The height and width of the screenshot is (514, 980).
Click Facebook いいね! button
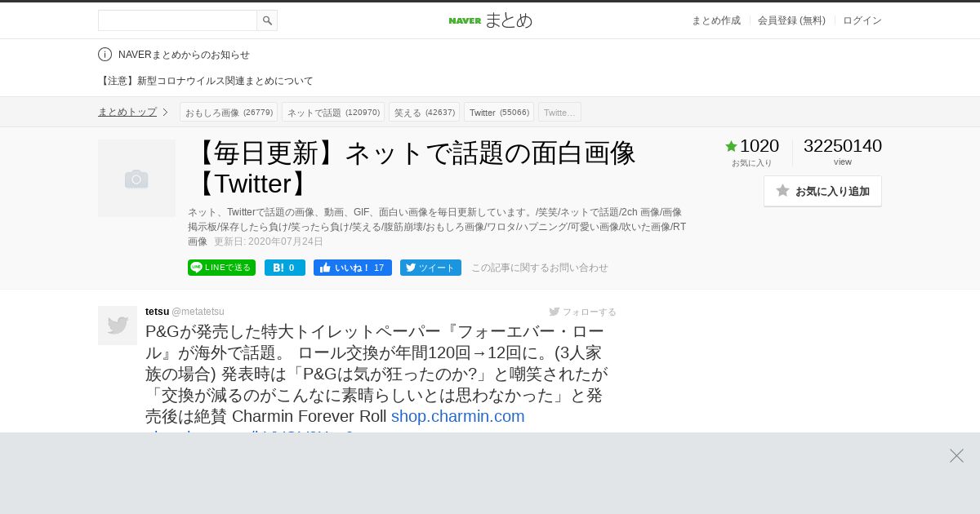click(x=353, y=268)
